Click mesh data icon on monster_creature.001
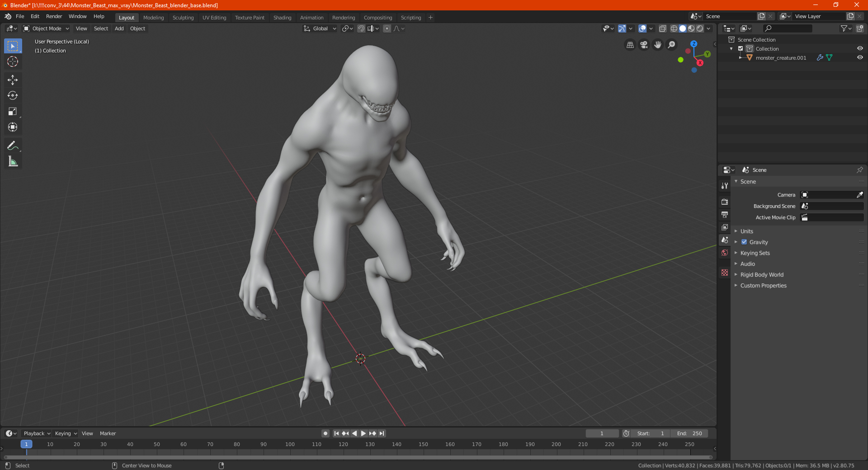Image resolution: width=868 pixels, height=470 pixels. tap(829, 57)
